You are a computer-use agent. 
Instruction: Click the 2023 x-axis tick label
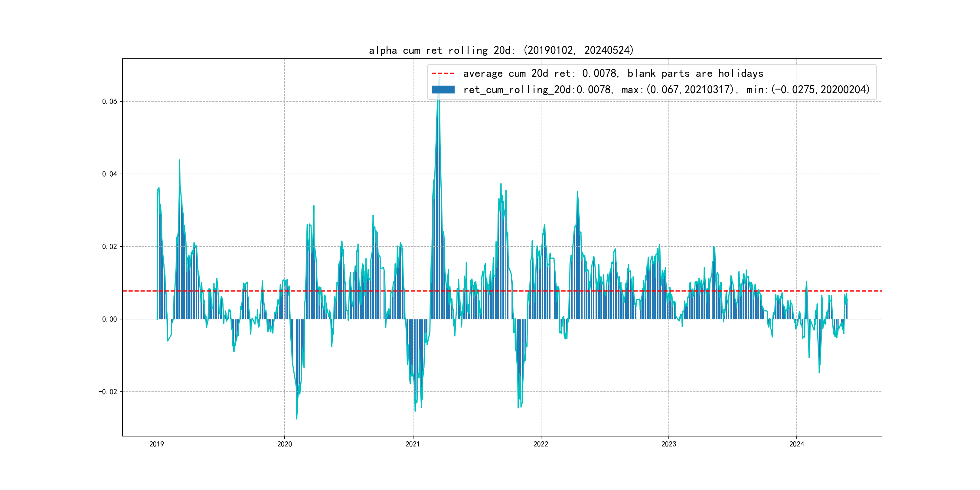[668, 444]
